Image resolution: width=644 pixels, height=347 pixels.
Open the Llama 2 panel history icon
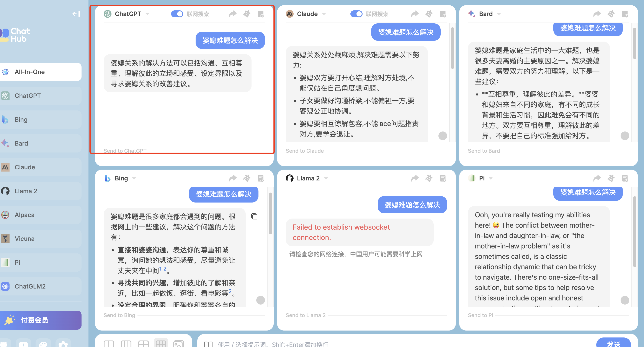pos(443,178)
